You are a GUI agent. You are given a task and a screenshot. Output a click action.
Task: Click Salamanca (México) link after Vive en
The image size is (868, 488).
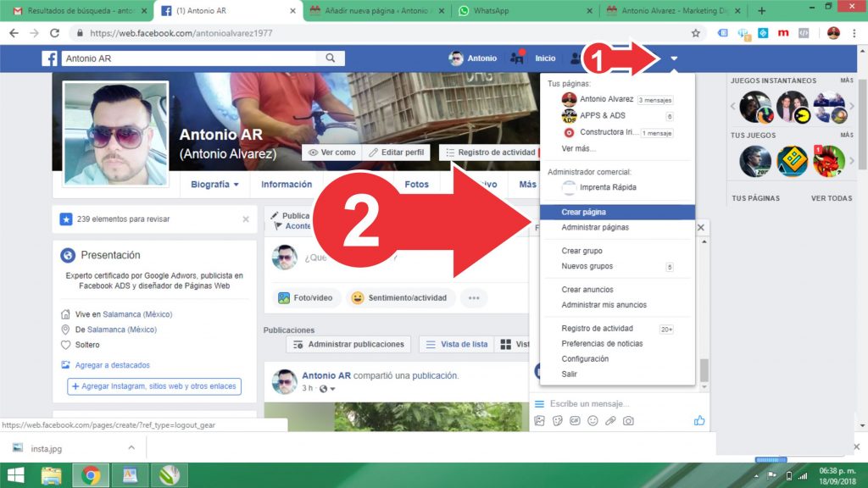pos(137,314)
